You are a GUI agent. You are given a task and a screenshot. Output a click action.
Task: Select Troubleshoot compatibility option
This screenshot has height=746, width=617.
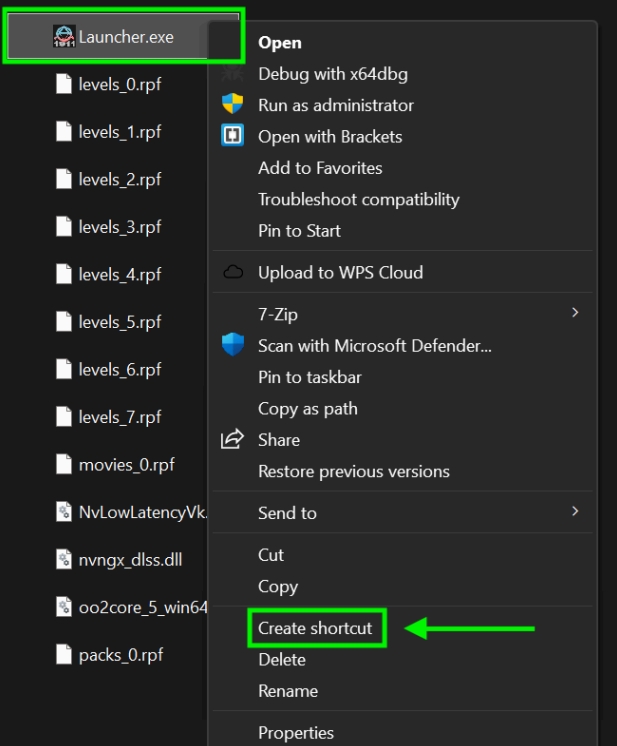click(359, 200)
